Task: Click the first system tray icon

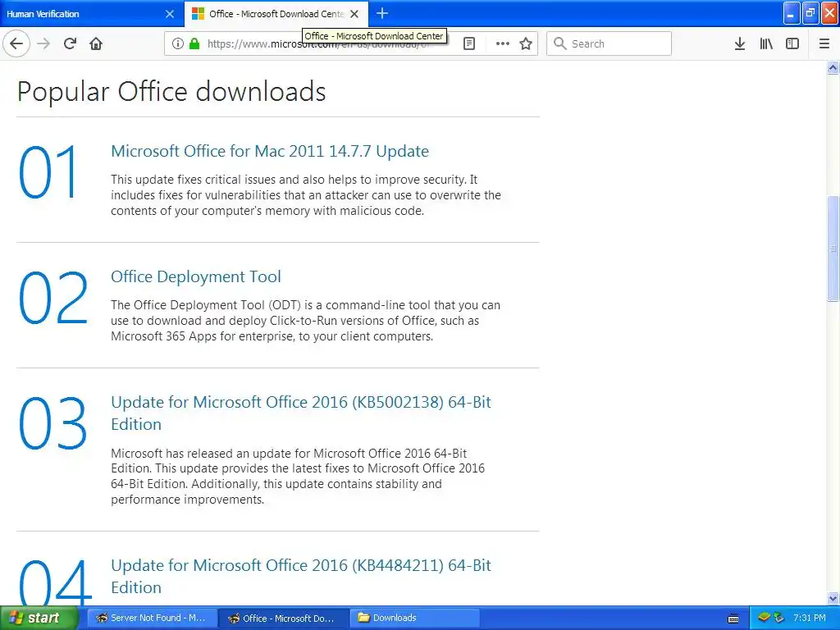Action: point(764,618)
